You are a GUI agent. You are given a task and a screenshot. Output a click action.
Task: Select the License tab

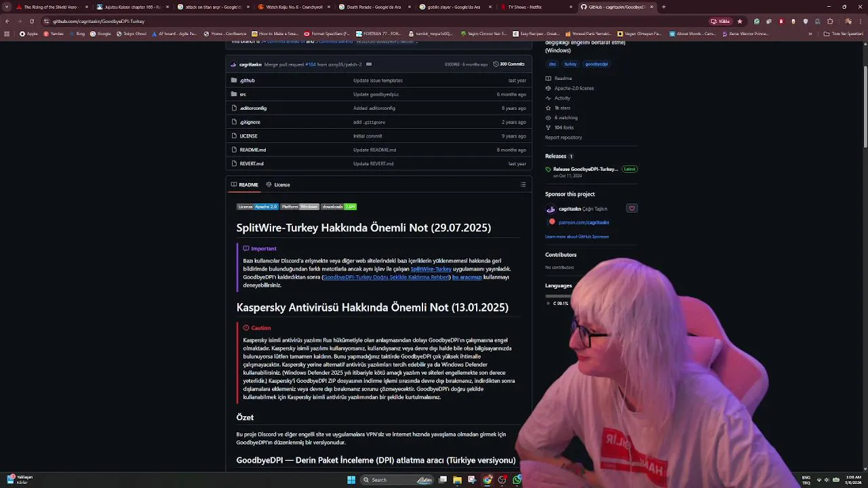pos(278,184)
